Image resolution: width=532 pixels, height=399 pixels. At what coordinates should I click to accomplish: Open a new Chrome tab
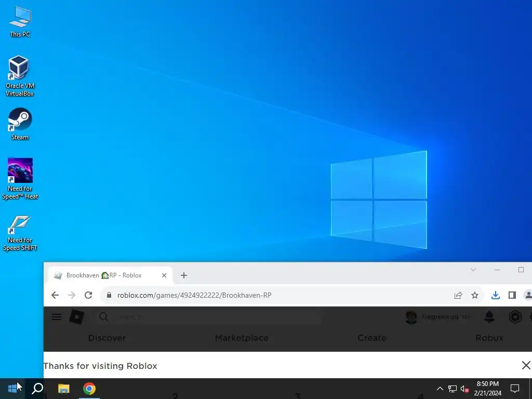point(184,275)
